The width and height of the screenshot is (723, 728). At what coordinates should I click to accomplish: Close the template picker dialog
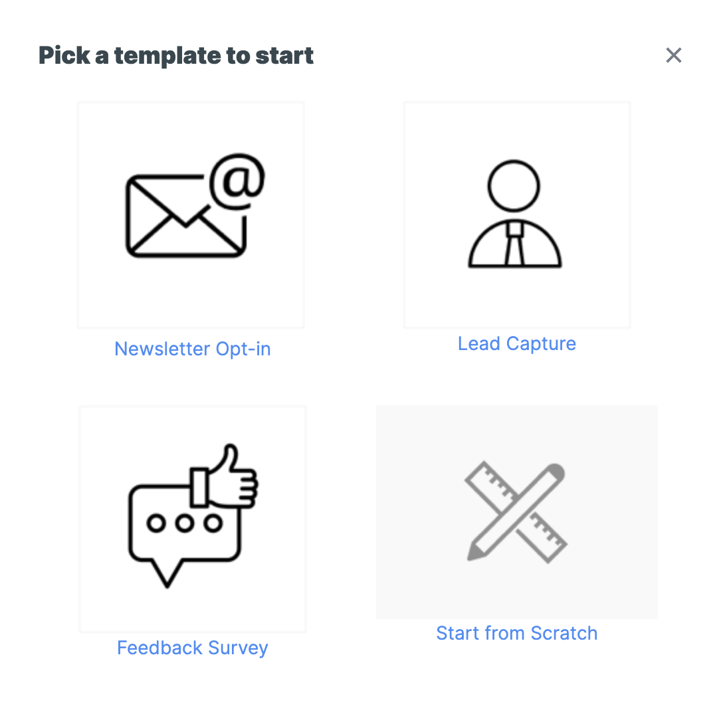tap(674, 55)
